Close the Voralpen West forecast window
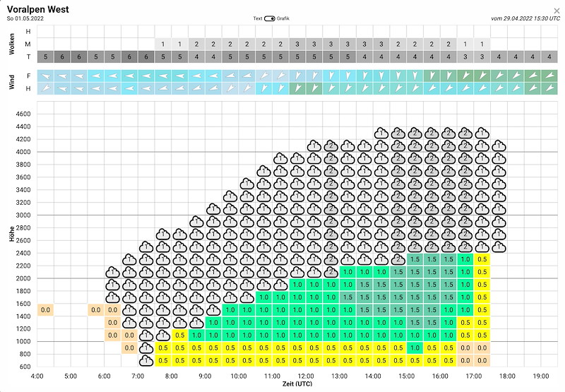Screen dimensions: 565x392 [557, 11]
